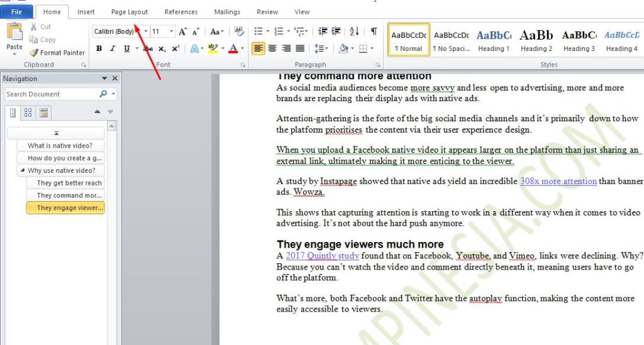This screenshot has width=644, height=345.
Task: Cut the selected text
Action: 40,26
